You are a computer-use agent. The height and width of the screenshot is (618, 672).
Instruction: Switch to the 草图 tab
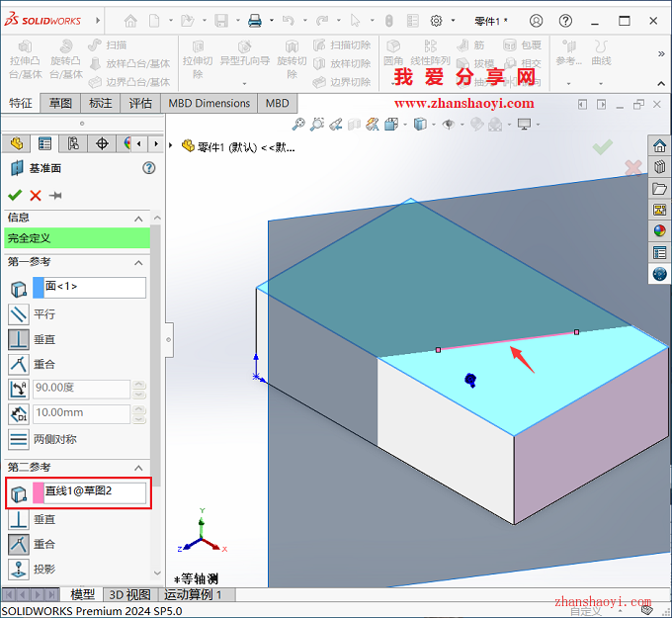pyautogui.click(x=60, y=104)
